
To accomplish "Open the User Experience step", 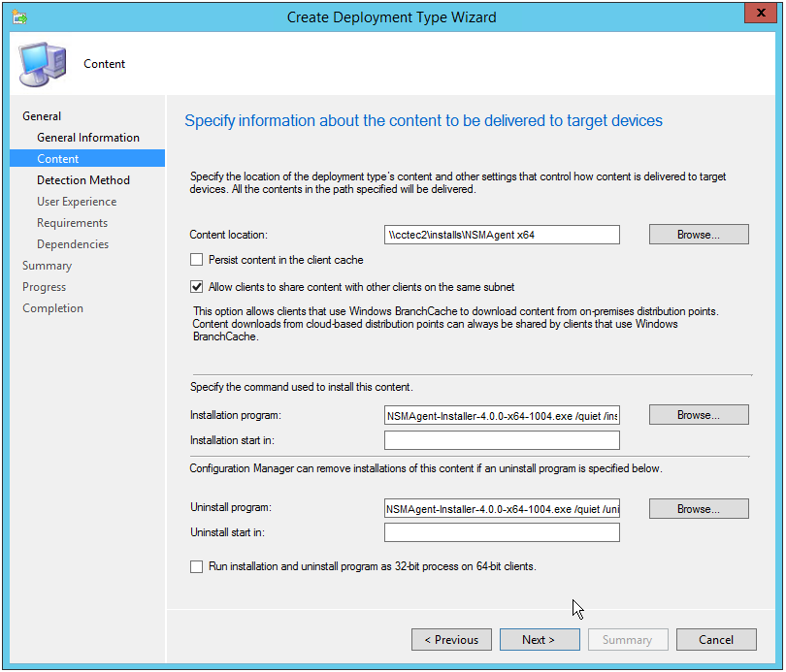I will point(77,202).
